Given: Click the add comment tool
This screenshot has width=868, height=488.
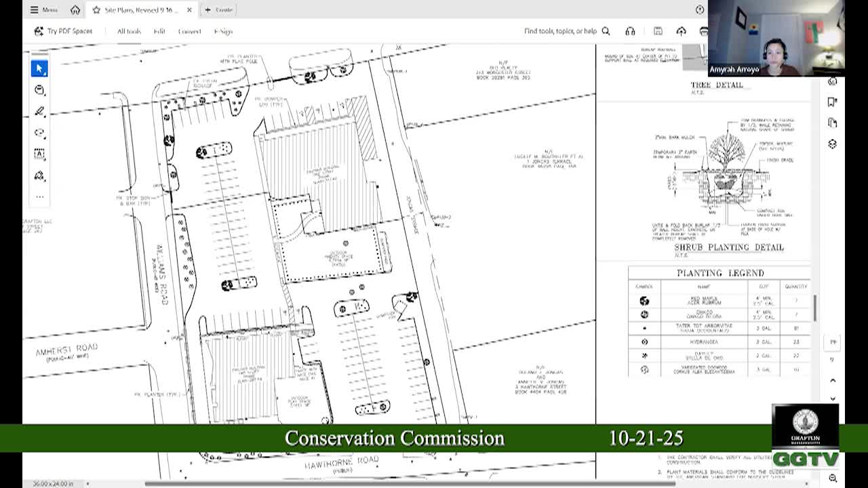Looking at the screenshot, I should tap(39, 90).
